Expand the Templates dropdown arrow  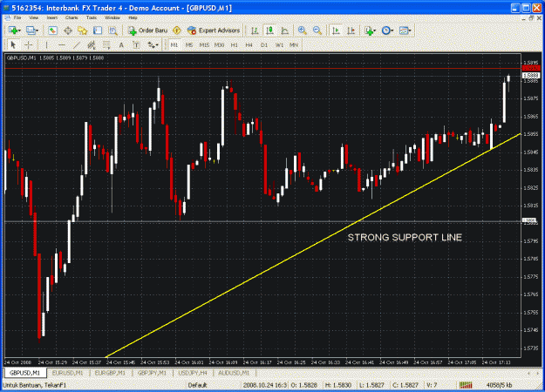pos(410,30)
